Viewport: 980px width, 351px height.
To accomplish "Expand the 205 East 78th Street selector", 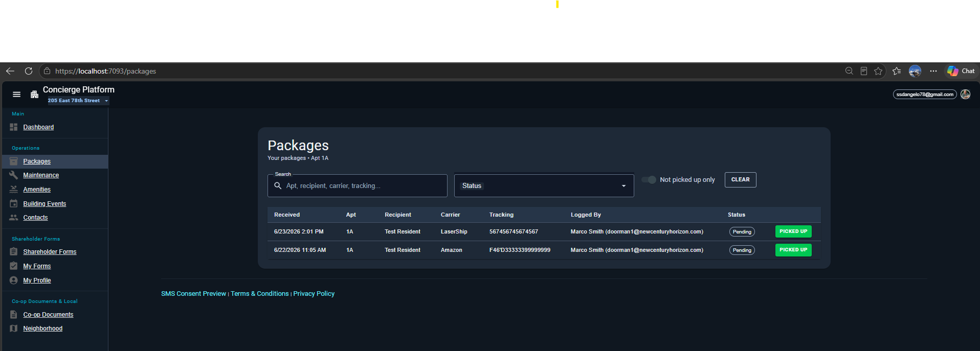I will 78,101.
